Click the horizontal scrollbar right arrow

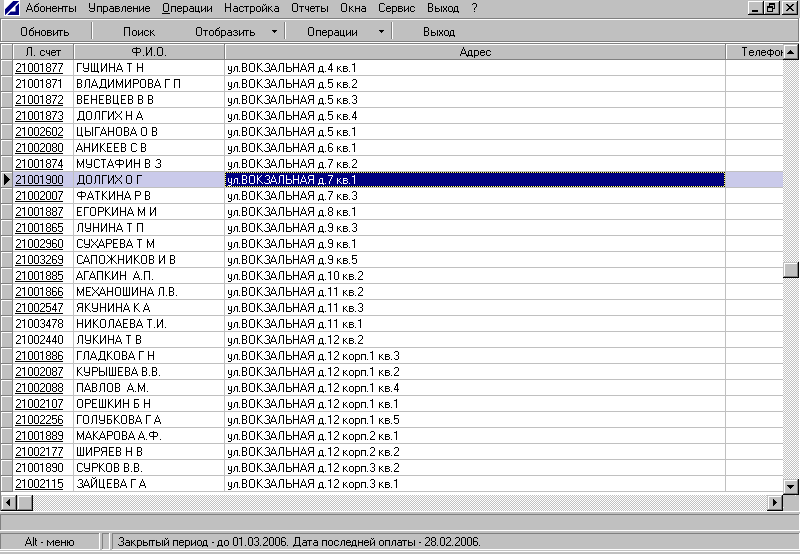point(774,501)
